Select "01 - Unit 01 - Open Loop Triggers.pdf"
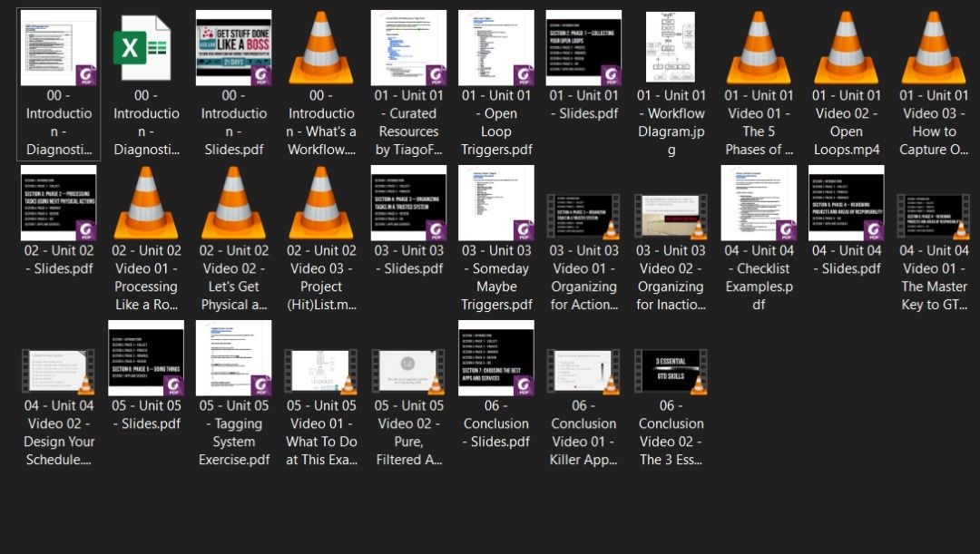 495,45
